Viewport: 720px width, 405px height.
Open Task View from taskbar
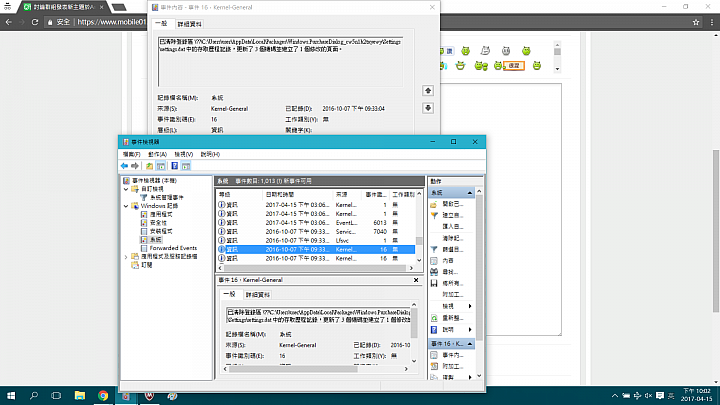click(x=56, y=395)
